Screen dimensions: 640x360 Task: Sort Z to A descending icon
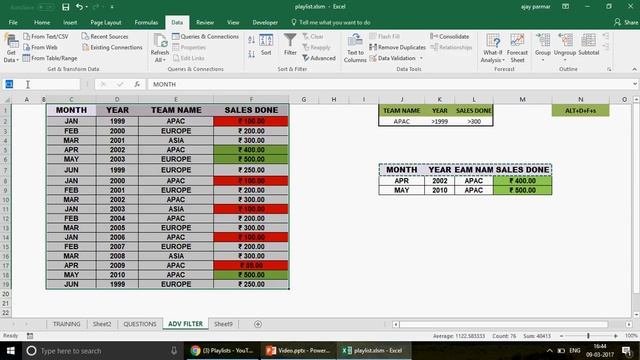(251, 53)
